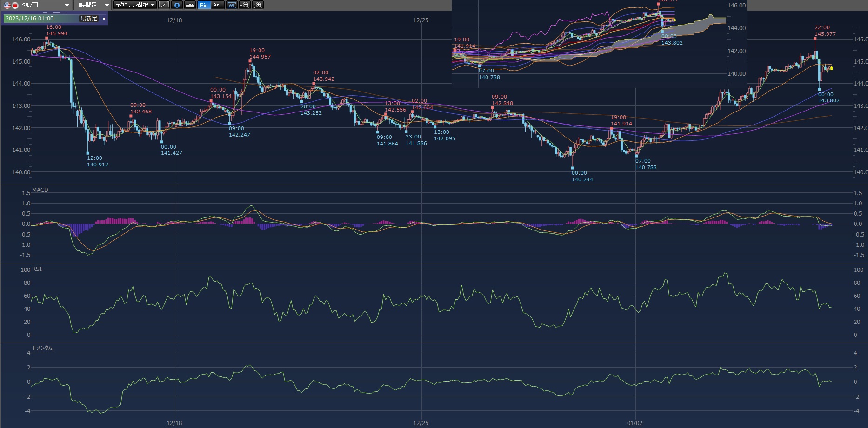Click the 最新足 latest candle button
868x428 pixels.
pyautogui.click(x=88, y=19)
